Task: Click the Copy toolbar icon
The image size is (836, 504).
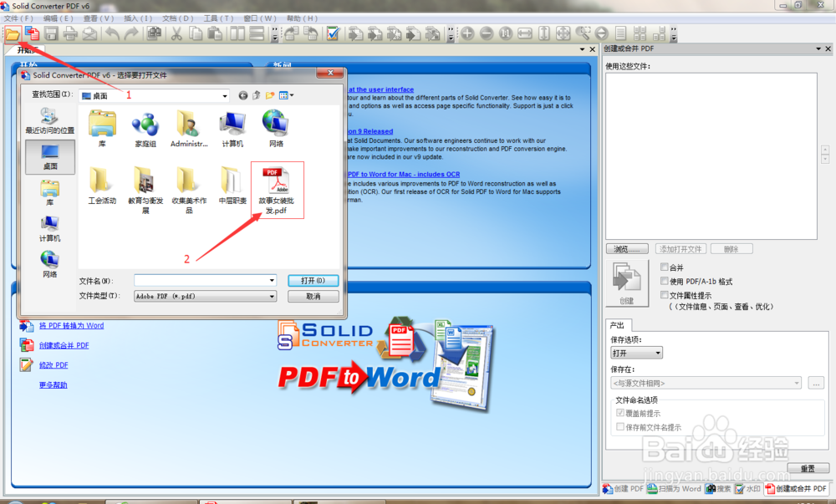Action: 196,34
